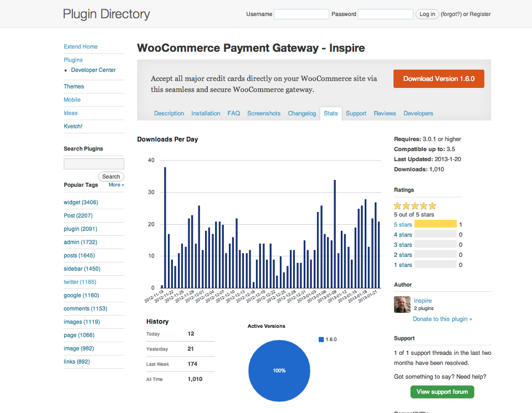Select the comments (1153) tag

[85, 308]
